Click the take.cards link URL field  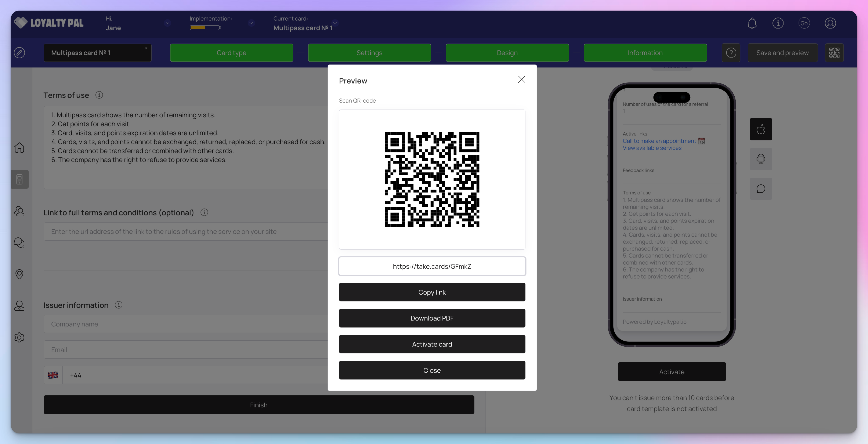click(432, 266)
